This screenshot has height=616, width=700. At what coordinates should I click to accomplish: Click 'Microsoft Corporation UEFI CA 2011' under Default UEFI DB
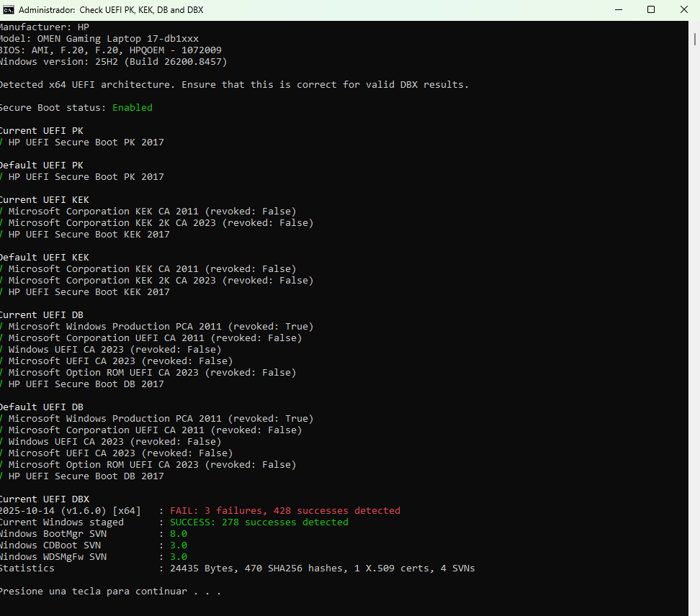(107, 430)
